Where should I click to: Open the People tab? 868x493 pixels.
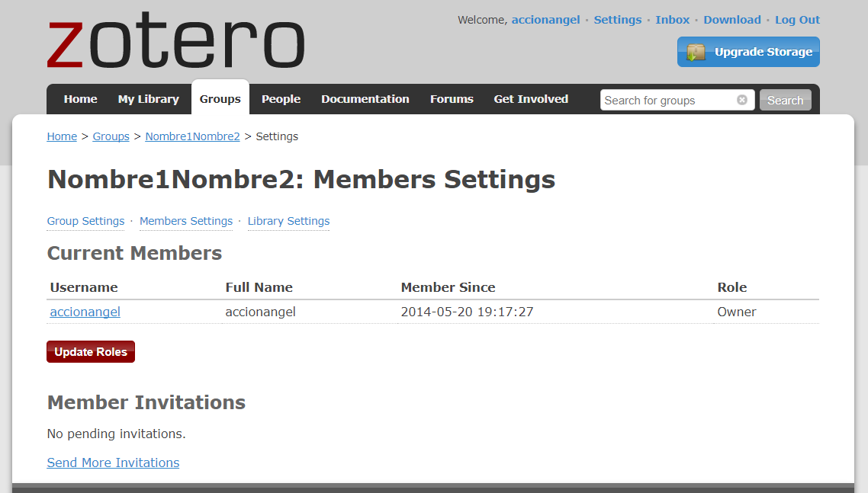(x=281, y=99)
